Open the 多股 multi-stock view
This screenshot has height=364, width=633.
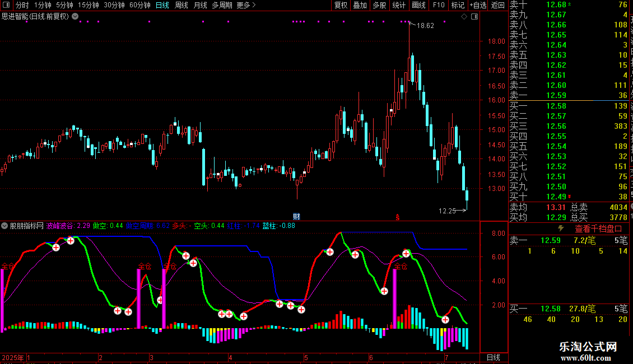pos(379,5)
